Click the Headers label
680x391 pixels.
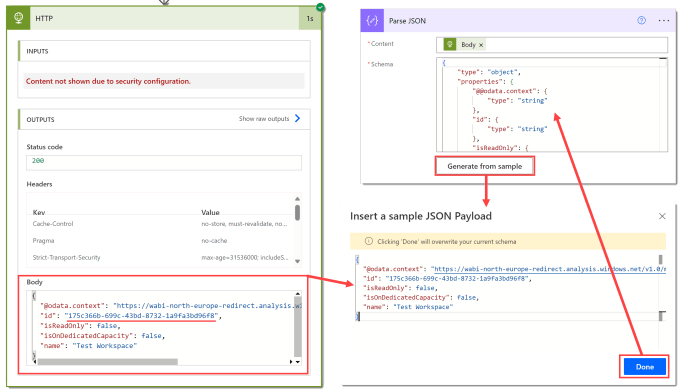click(39, 184)
